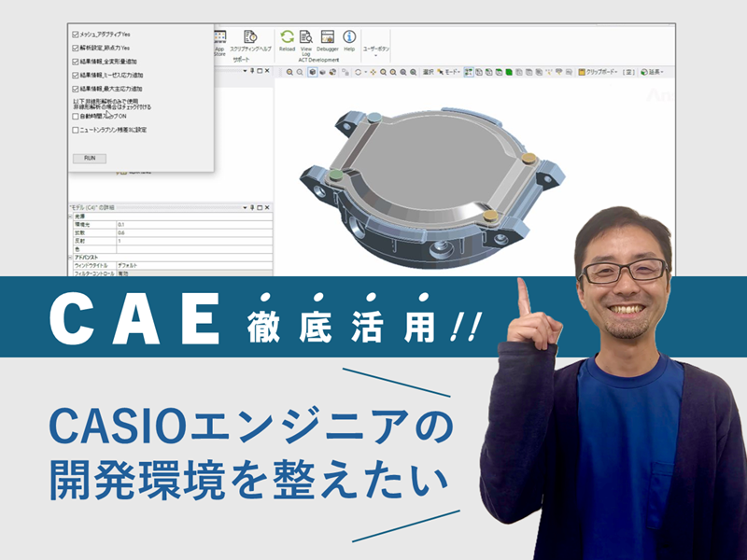Uncheck the メッシュ_アダプティブYes checkbox
The height and width of the screenshot is (560, 747).
tap(76, 34)
